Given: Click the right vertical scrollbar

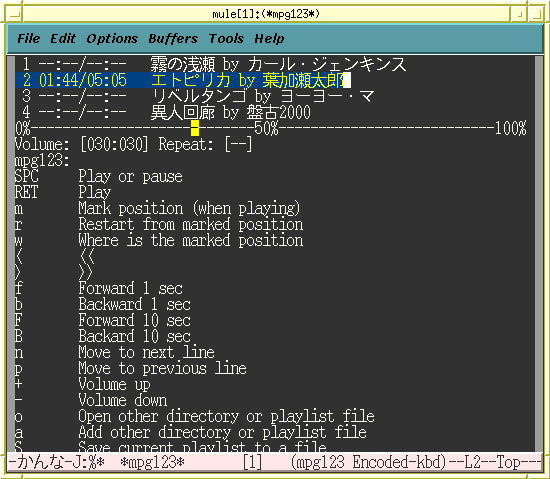Looking at the screenshot, I should pos(539,253).
